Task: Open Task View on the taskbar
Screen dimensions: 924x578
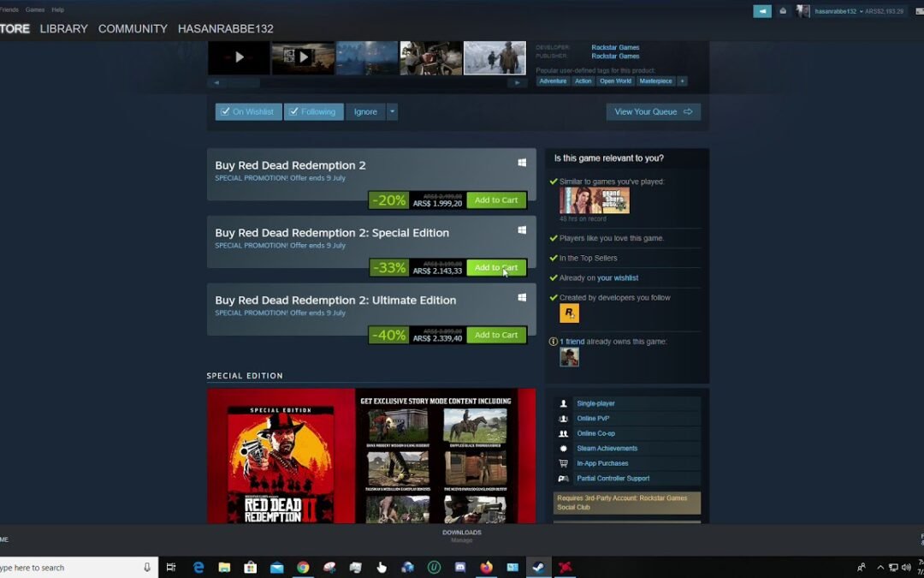Action: [171, 568]
